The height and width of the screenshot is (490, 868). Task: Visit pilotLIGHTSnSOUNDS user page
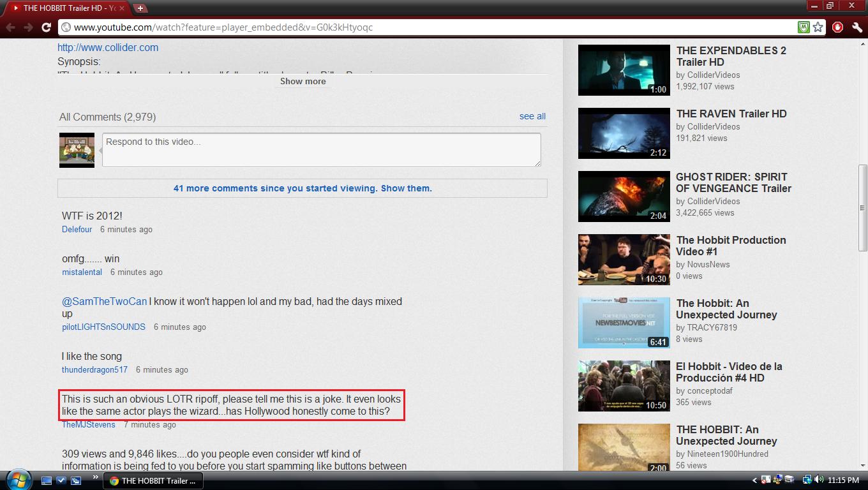[103, 327]
